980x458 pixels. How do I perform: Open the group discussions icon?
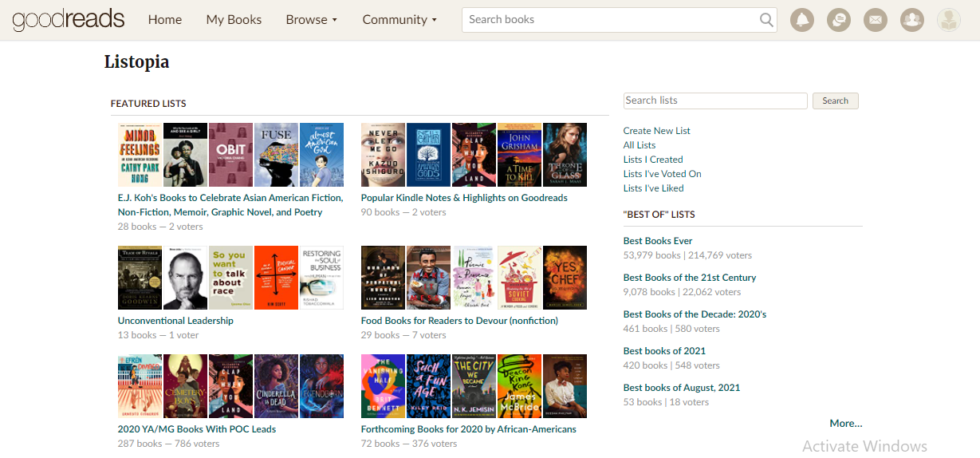(x=839, y=20)
